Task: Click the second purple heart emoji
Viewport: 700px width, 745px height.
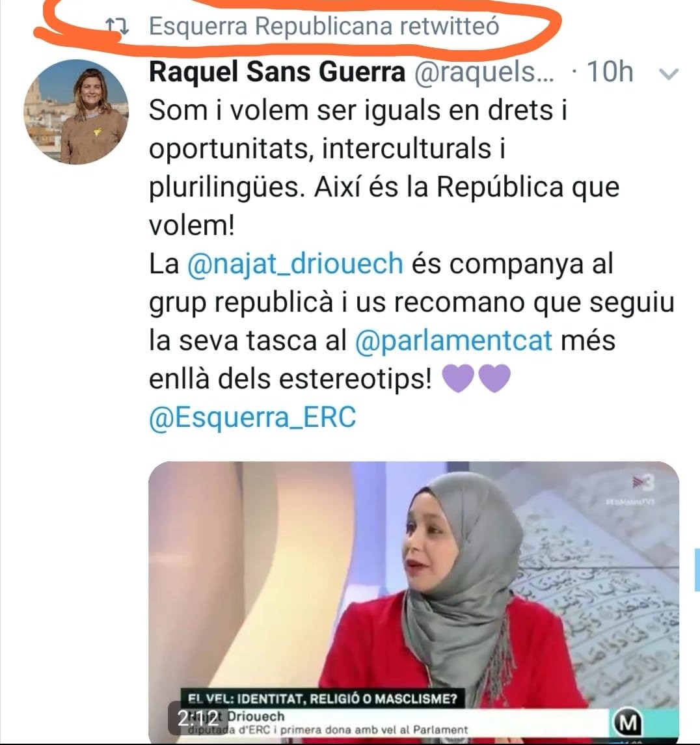Action: click(494, 379)
